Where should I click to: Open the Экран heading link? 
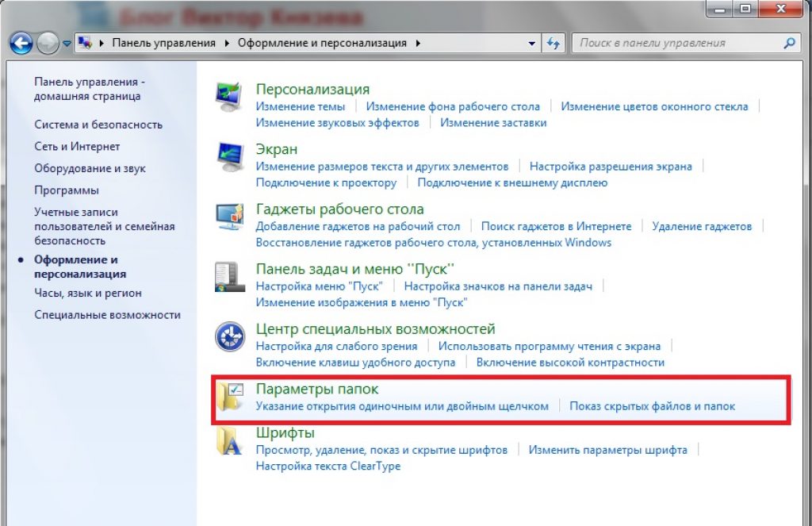277,149
